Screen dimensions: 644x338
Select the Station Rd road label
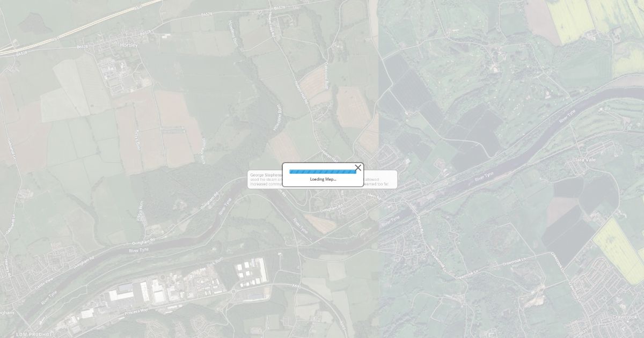point(420,224)
